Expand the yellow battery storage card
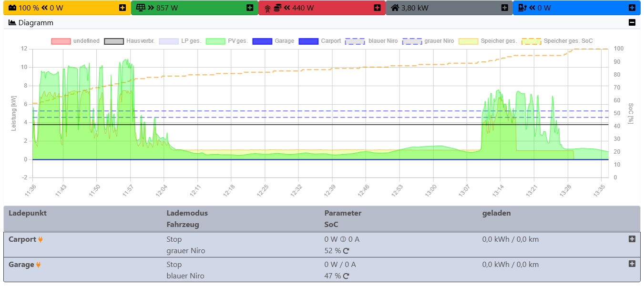 (x=123, y=8)
